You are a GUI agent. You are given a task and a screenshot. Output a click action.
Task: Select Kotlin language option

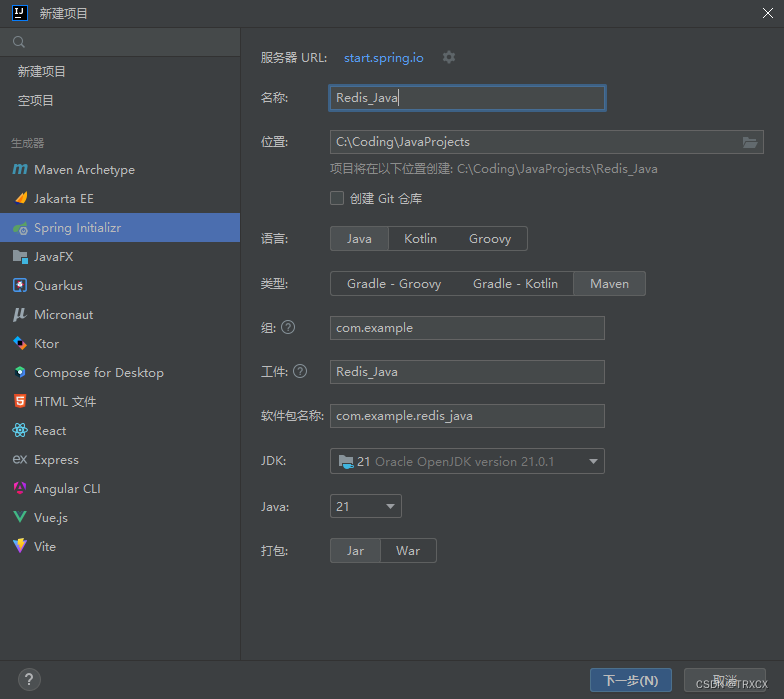[x=420, y=238]
